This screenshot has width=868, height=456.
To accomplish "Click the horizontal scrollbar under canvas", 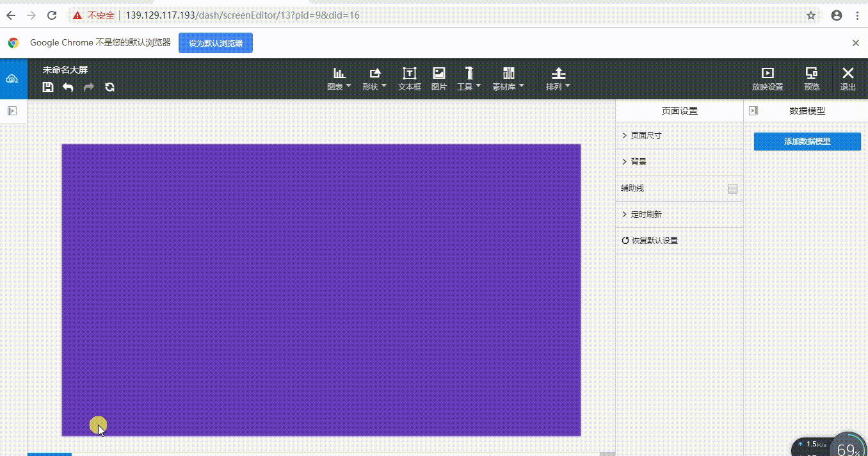I will pyautogui.click(x=321, y=454).
